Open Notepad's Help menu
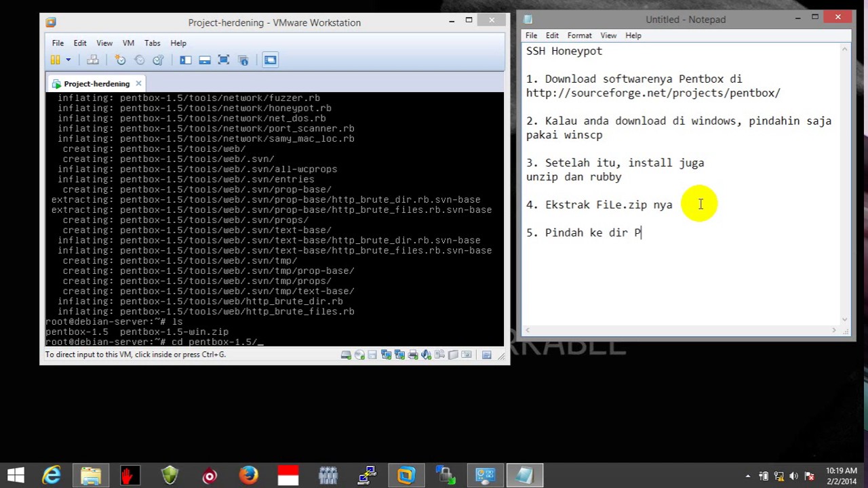 (633, 35)
